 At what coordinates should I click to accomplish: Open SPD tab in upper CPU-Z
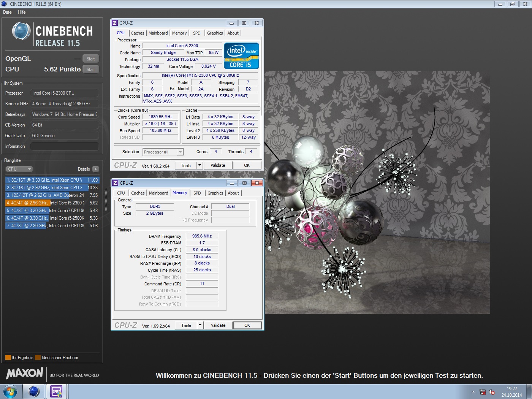coord(197,33)
